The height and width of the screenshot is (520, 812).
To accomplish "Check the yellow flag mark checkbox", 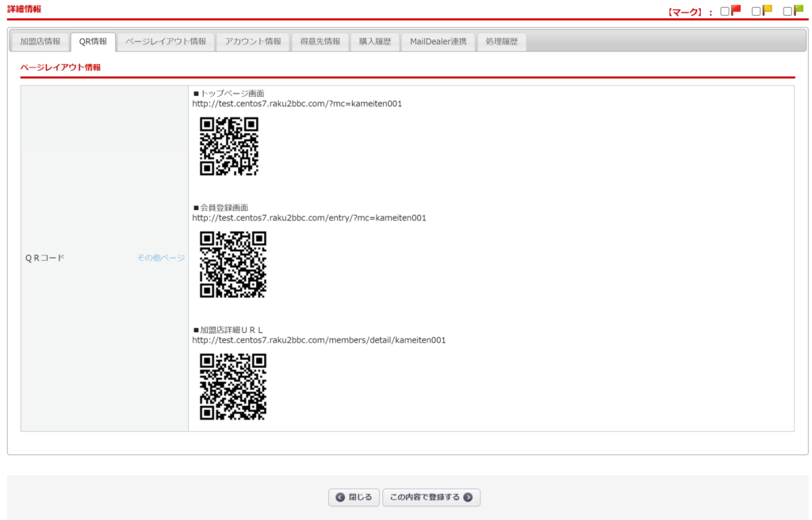I will pos(756,11).
